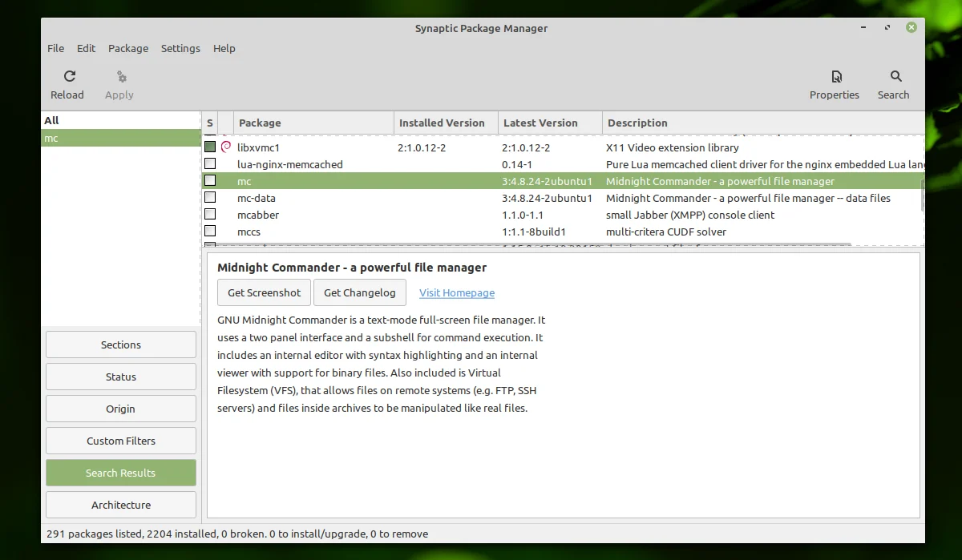962x560 pixels.
Task: Click installed version 2:1.0.12-2 of libxvmc1
Action: coord(422,147)
